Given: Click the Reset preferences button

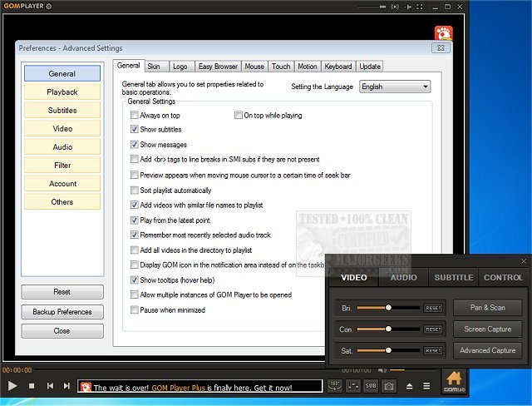Looking at the screenshot, I should [x=62, y=292].
